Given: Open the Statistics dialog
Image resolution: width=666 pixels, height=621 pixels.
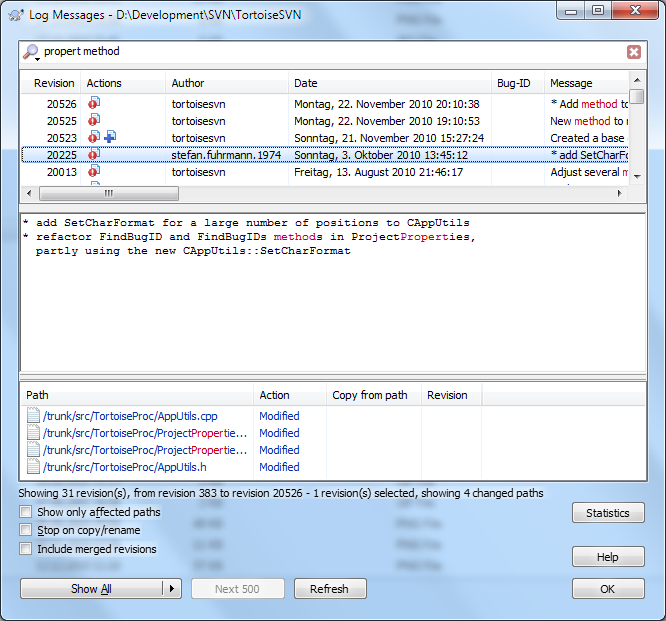Looking at the screenshot, I should tap(608, 513).
